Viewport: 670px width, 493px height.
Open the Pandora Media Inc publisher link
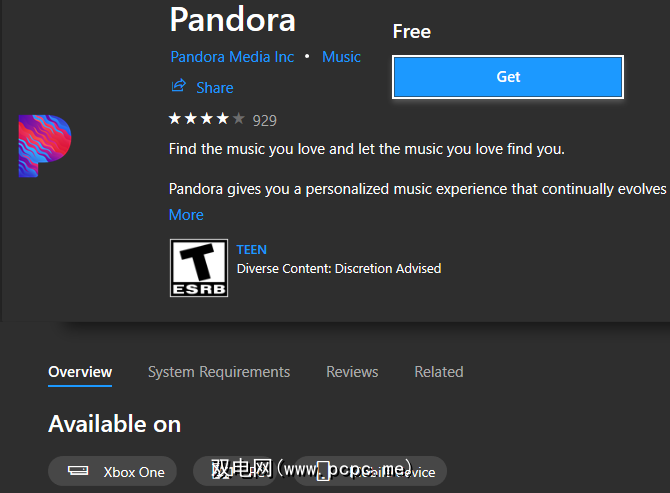(232, 57)
